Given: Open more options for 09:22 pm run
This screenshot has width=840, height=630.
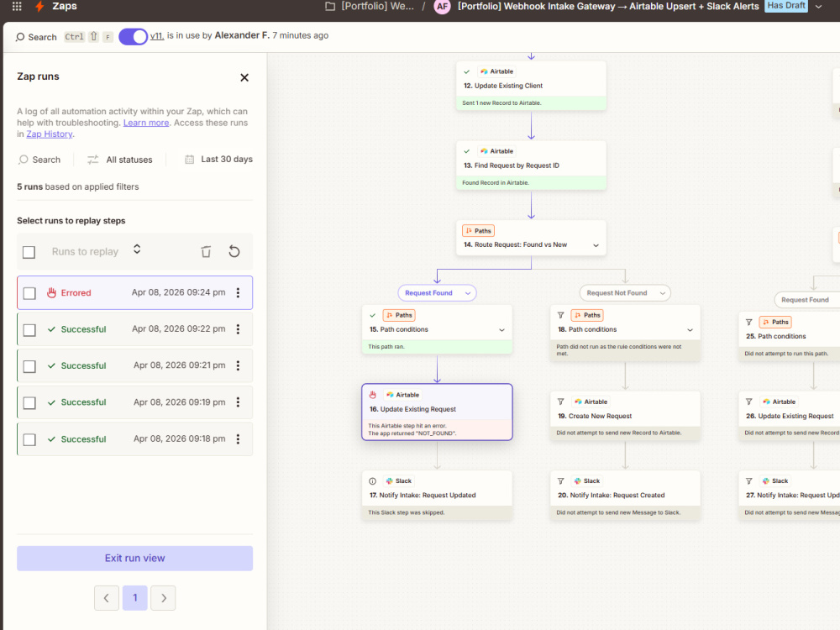Looking at the screenshot, I should click(238, 329).
